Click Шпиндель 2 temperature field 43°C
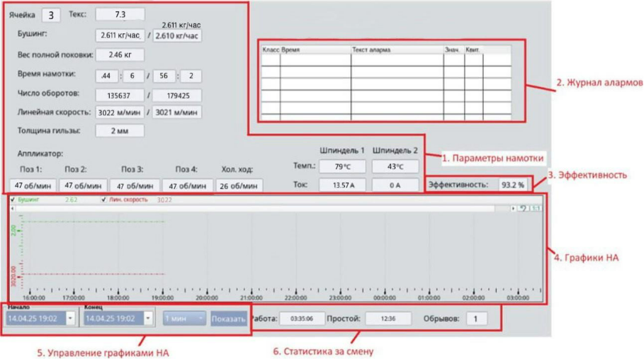This screenshot has height=359, width=644. (395, 166)
